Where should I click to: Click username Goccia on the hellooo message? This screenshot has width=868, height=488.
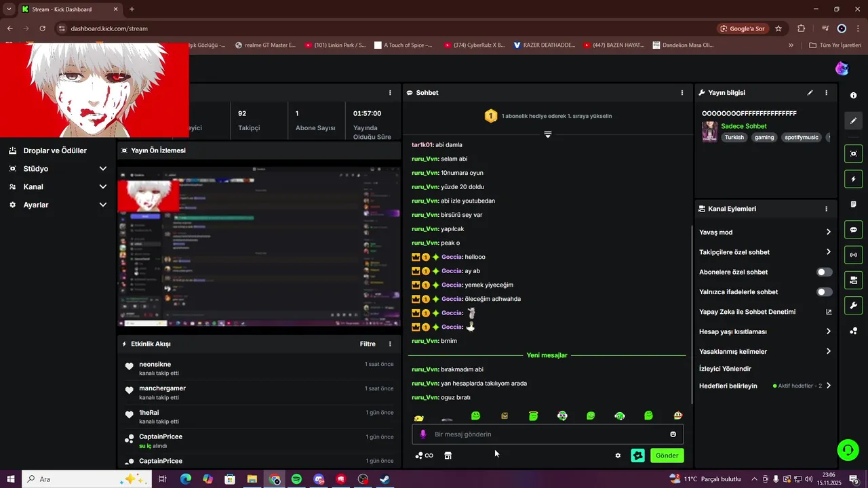(x=452, y=257)
